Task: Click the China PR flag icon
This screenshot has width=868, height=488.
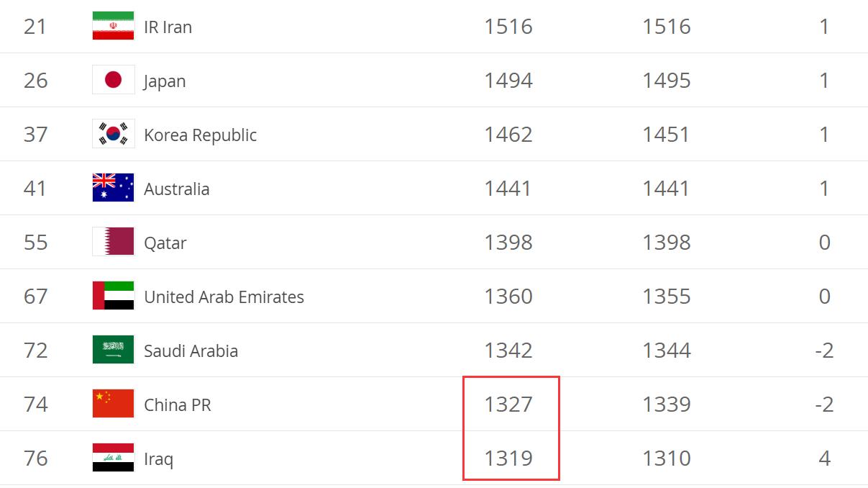Action: point(113,404)
